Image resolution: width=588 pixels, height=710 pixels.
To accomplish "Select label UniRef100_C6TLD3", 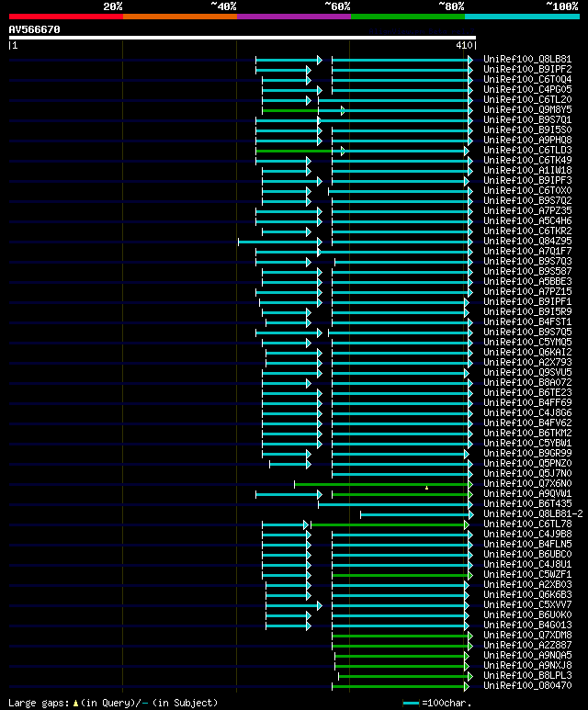I will point(527,150).
